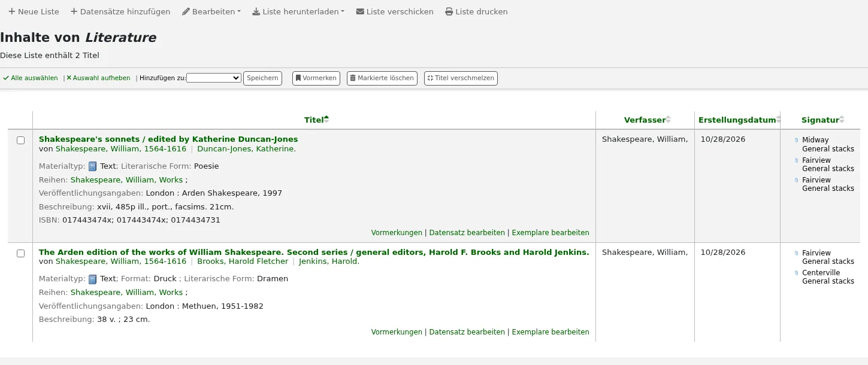Sort by the Signatur column
This screenshot has width=868, height=365.
[x=820, y=120]
